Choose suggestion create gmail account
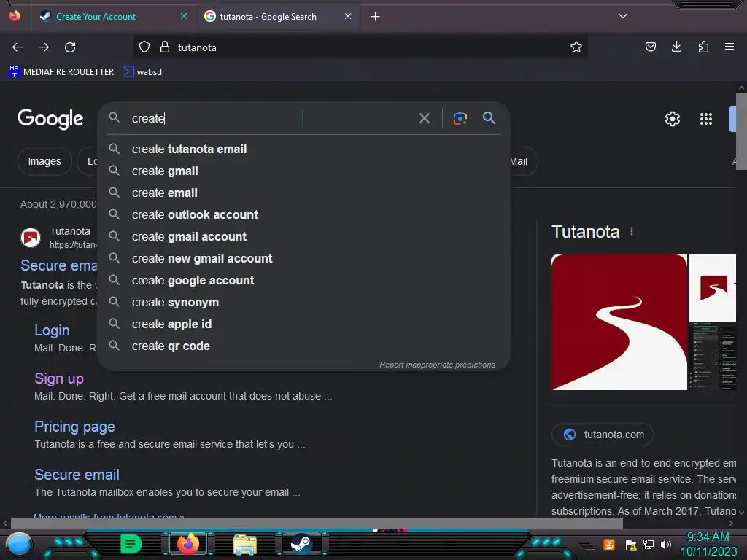 (303, 237)
